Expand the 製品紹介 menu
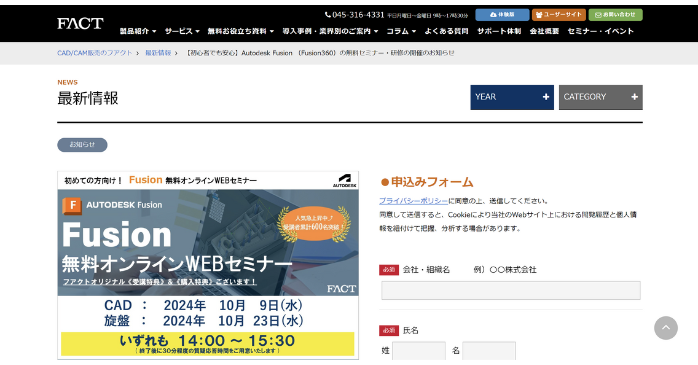 (138, 31)
